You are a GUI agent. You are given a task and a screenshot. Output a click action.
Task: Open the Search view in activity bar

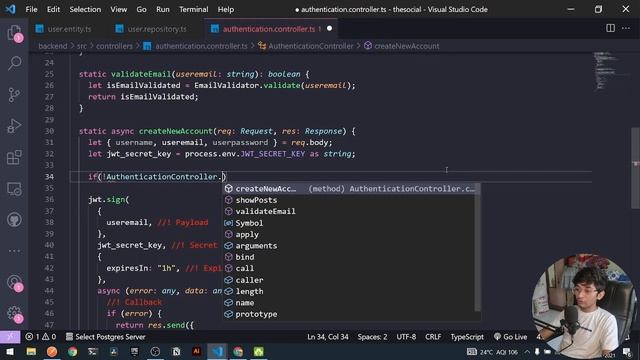tap(14, 63)
